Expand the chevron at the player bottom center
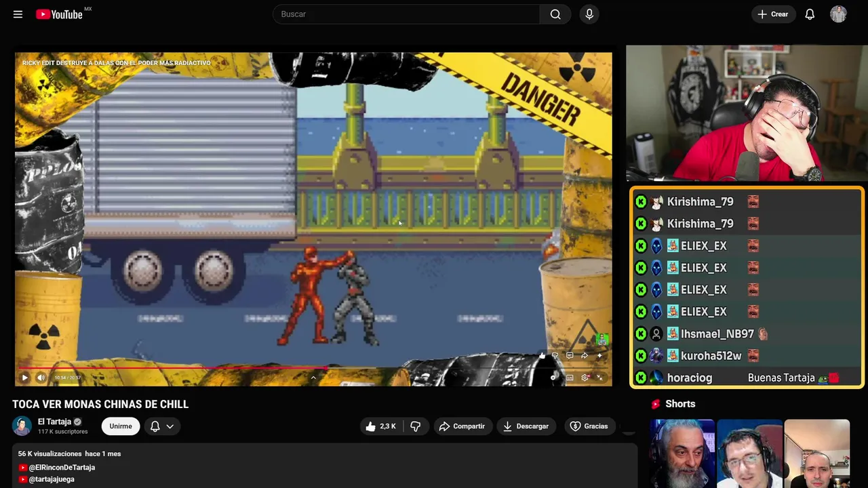The width and height of the screenshot is (868, 488). point(313,378)
